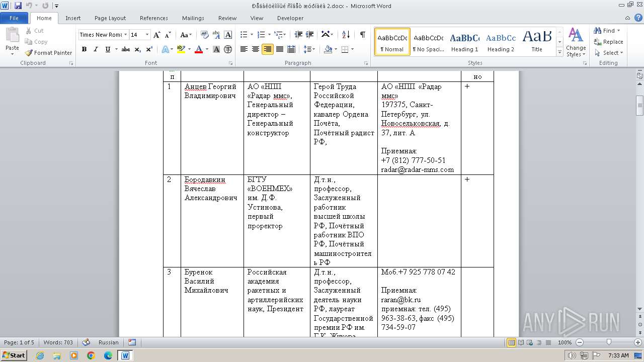The height and width of the screenshot is (362, 644).
Task: Switch to the Mailings tab
Action: (x=193, y=18)
